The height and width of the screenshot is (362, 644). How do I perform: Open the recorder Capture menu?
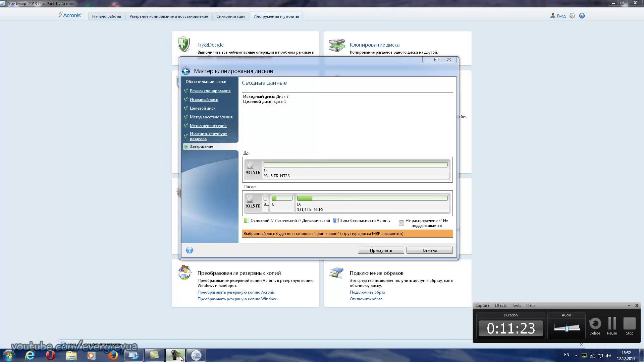(x=482, y=305)
